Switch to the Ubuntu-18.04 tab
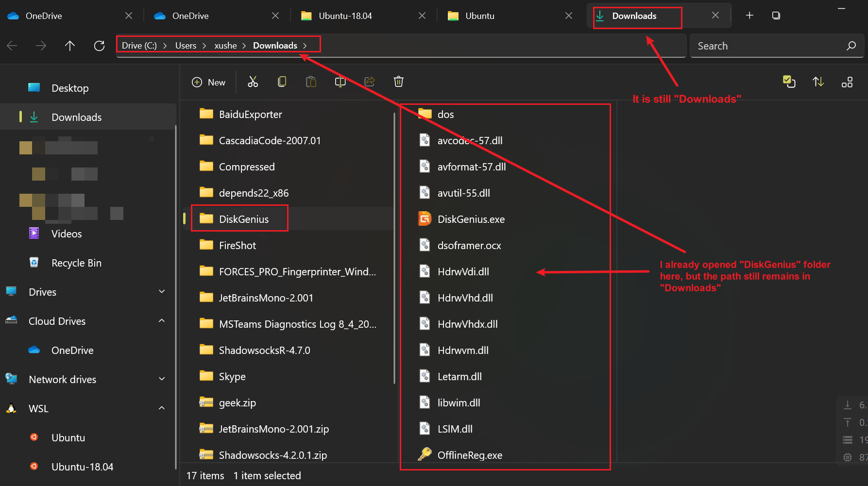The image size is (868, 486). 345,16
